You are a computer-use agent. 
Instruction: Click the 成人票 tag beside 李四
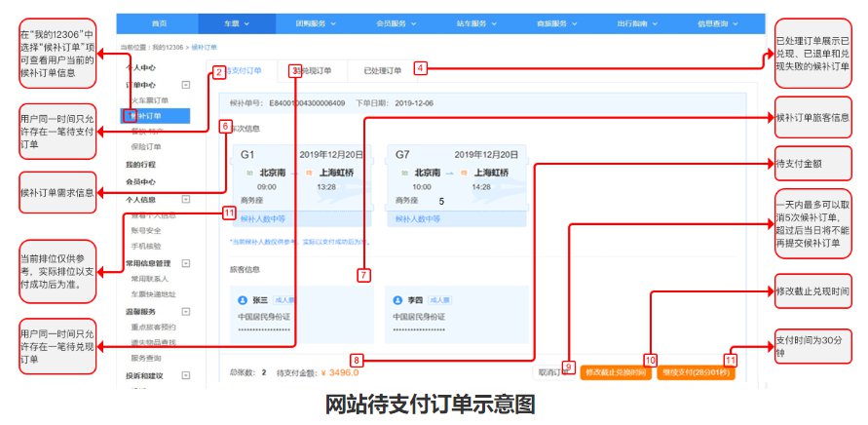(x=440, y=300)
